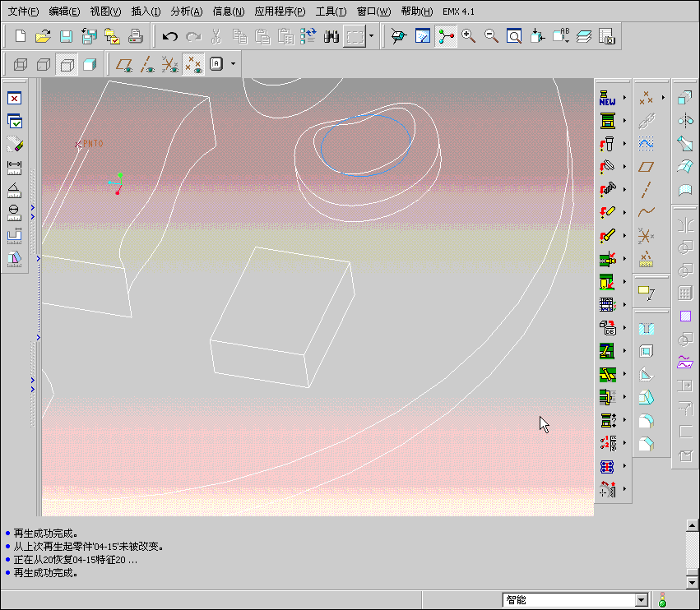Click the Open file folder icon
This screenshot has width=700, height=610.
click(43, 36)
